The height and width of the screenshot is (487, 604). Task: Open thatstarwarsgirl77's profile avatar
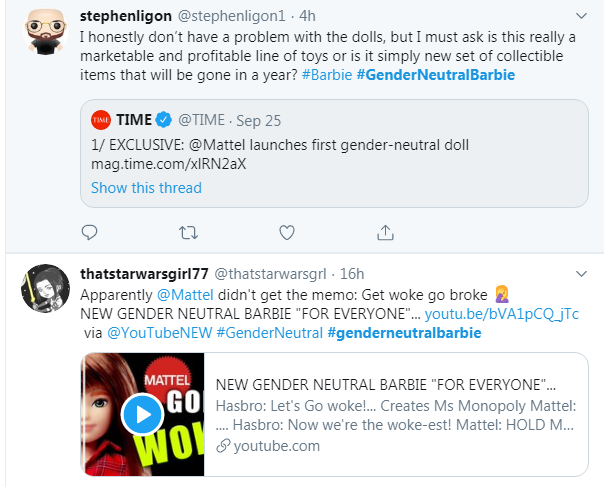[45, 288]
